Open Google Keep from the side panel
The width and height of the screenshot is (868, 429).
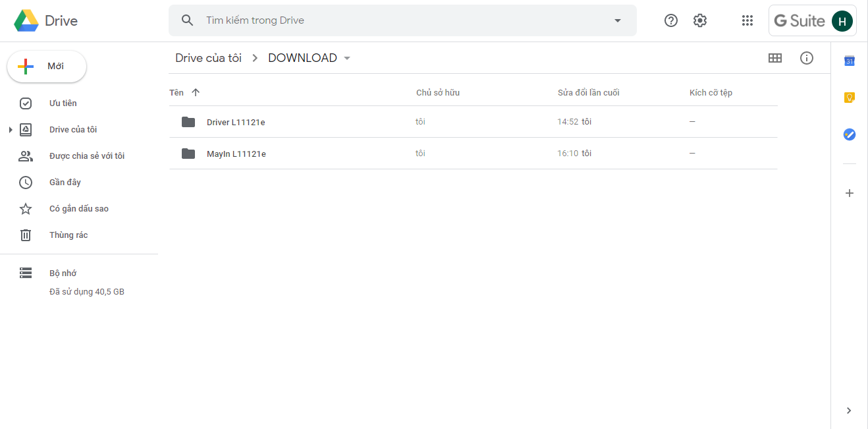click(849, 98)
